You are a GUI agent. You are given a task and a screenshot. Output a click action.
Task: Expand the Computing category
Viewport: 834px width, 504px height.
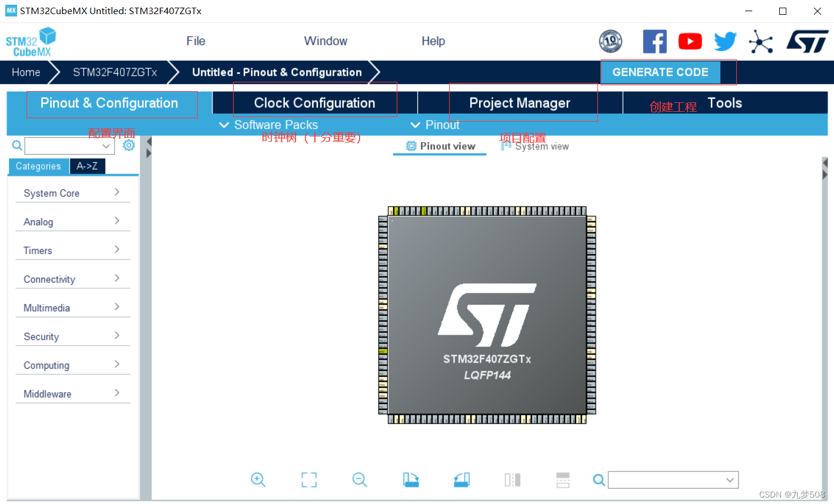(72, 365)
